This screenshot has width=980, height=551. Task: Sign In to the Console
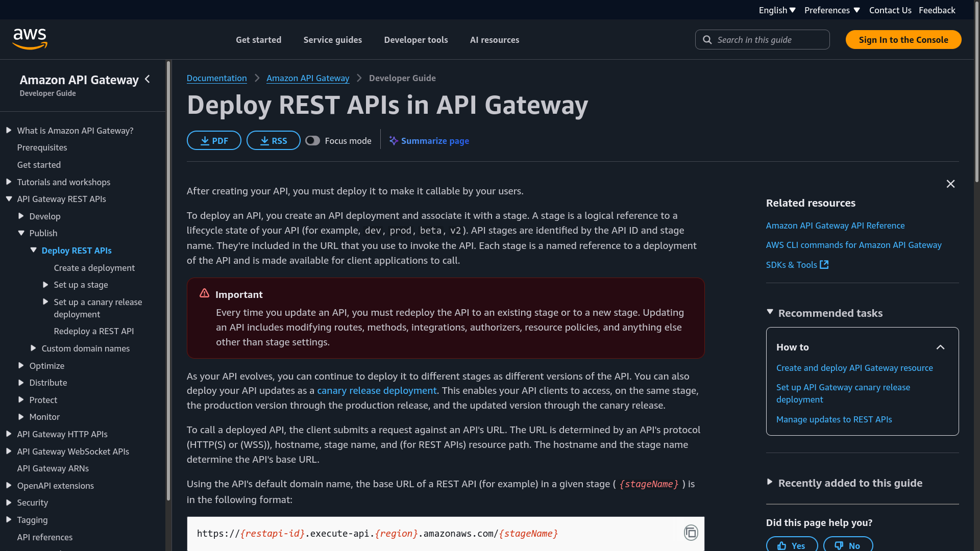[903, 40]
